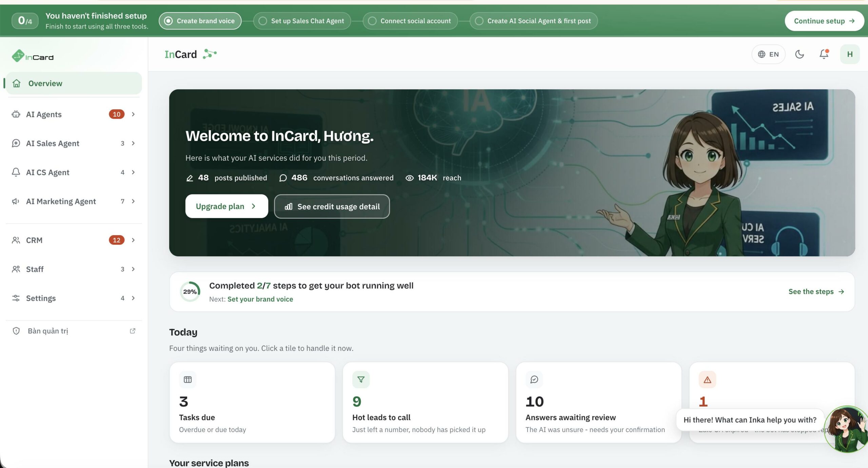Open the Staff menu item

click(74, 269)
